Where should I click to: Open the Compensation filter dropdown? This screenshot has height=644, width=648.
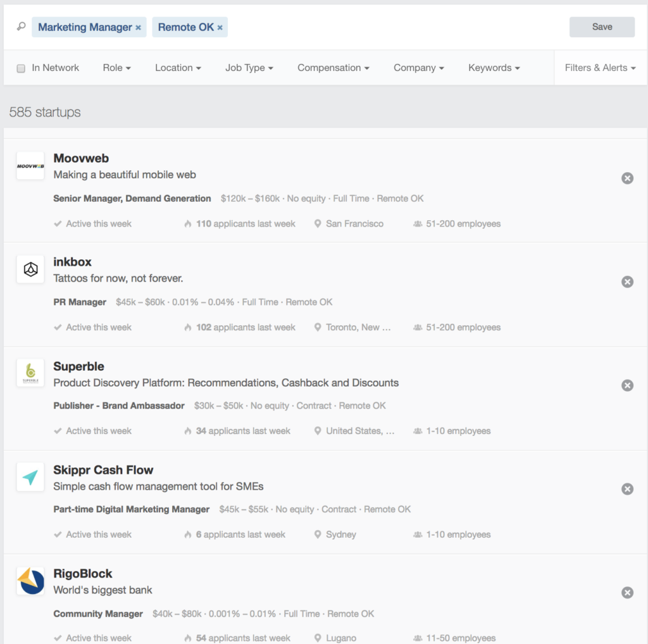[x=333, y=67]
